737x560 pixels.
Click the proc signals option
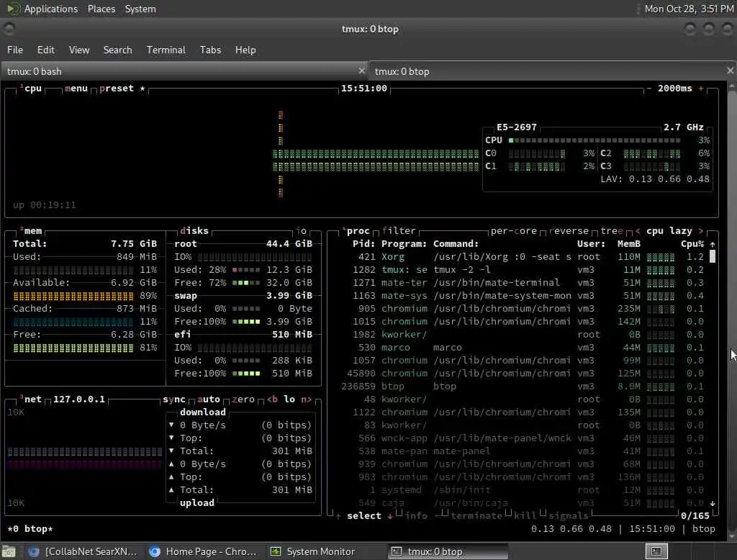(569, 516)
